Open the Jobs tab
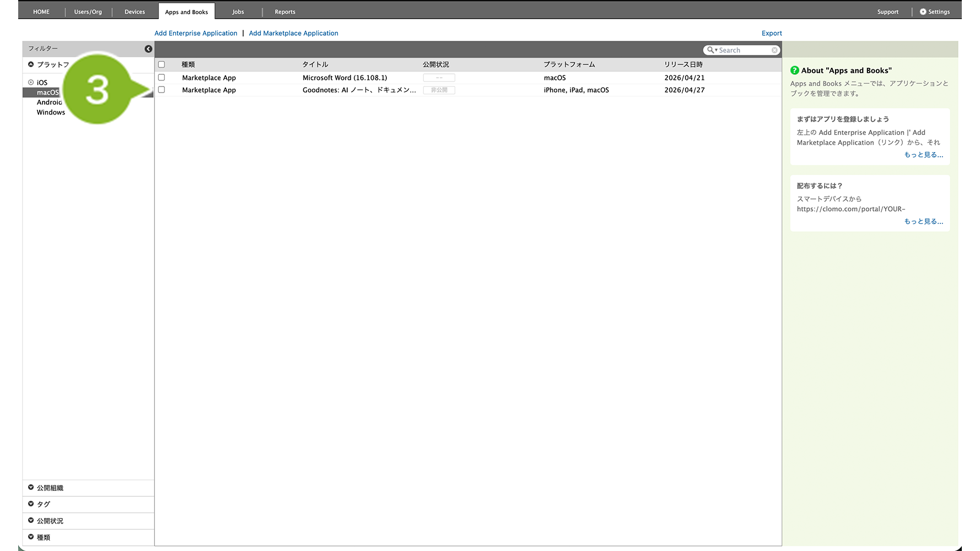 (238, 12)
